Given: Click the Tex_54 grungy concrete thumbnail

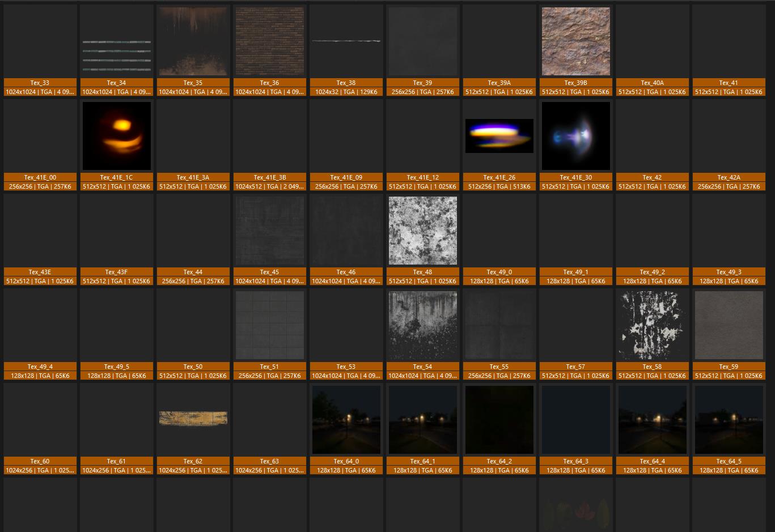Looking at the screenshot, I should point(422,325).
